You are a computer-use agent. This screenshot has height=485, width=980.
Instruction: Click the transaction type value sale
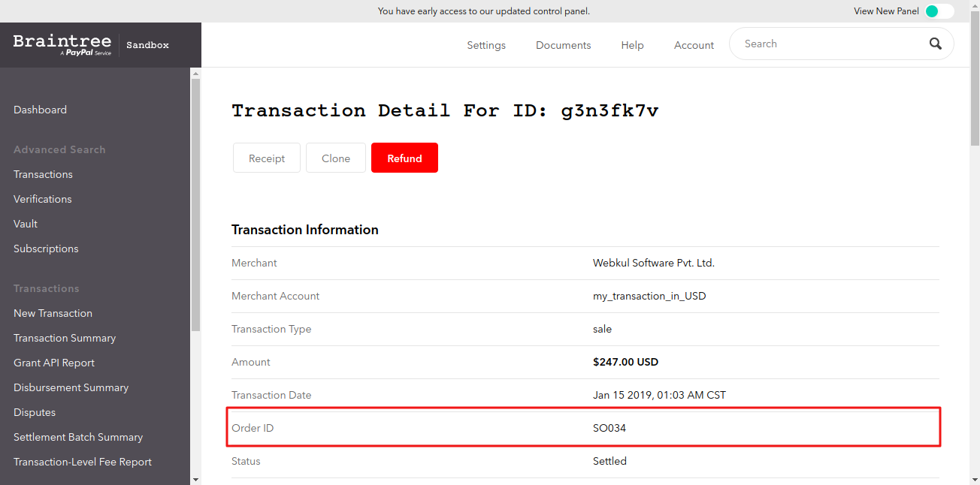coord(602,329)
